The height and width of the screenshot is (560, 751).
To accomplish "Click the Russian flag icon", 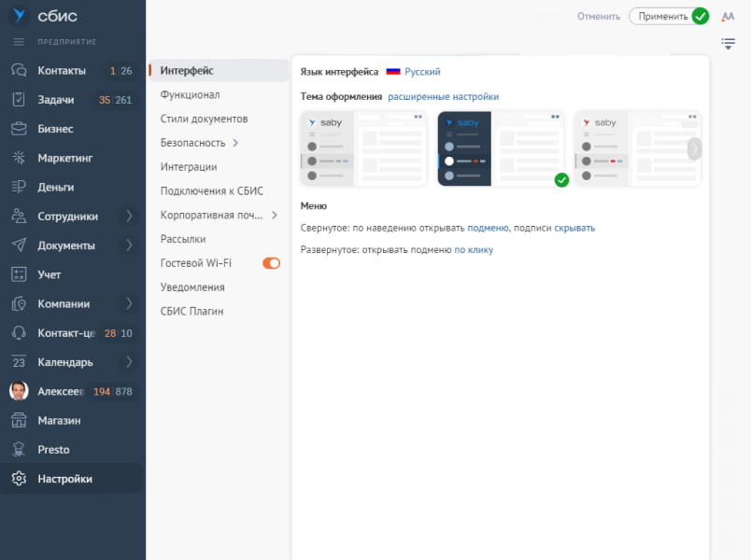I will pos(393,72).
